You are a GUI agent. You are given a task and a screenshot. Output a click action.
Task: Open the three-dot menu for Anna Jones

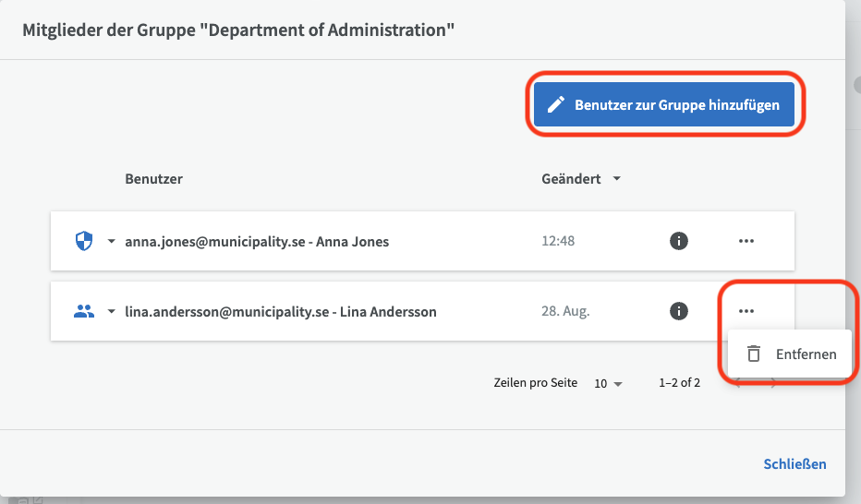(746, 241)
